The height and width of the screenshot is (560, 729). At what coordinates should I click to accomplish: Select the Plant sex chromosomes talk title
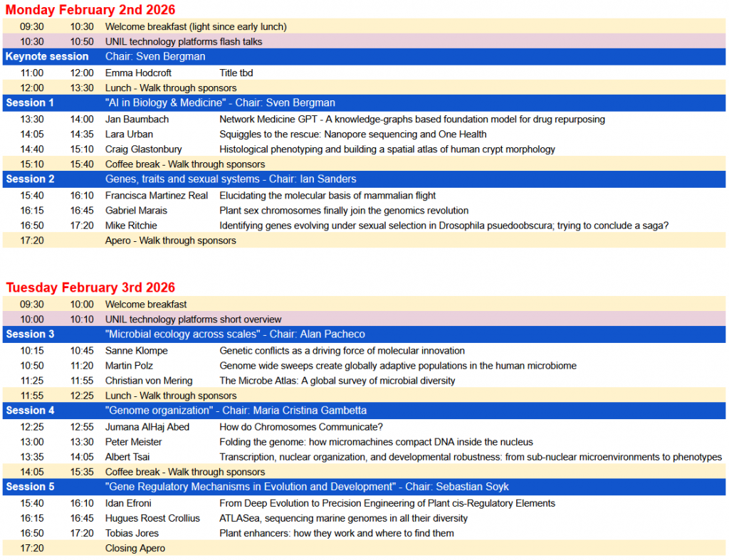coord(344,211)
